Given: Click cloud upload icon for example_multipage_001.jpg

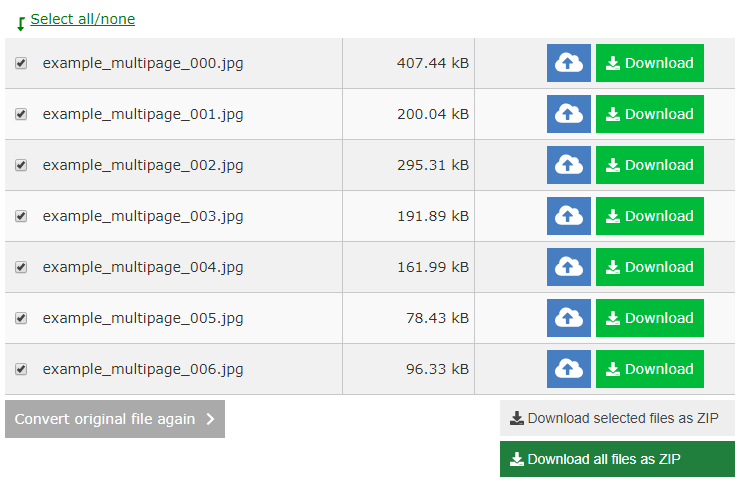Looking at the screenshot, I should coord(569,114).
